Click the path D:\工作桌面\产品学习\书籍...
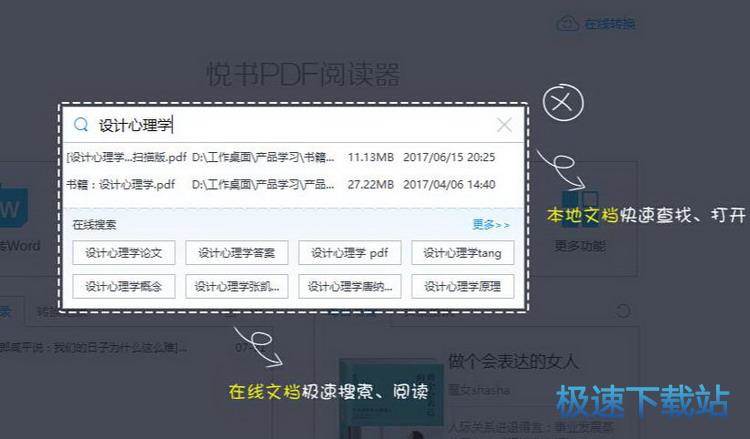The height and width of the screenshot is (439, 750). (x=263, y=157)
